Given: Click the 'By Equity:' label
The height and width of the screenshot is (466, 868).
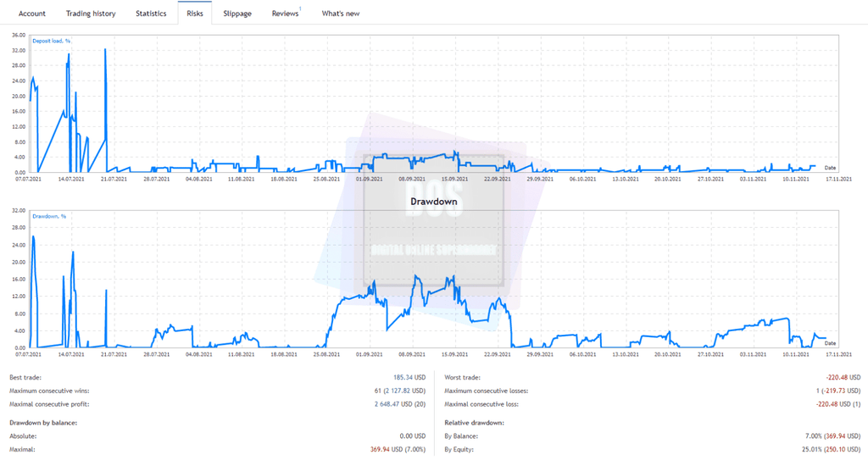Looking at the screenshot, I should click(x=459, y=449).
